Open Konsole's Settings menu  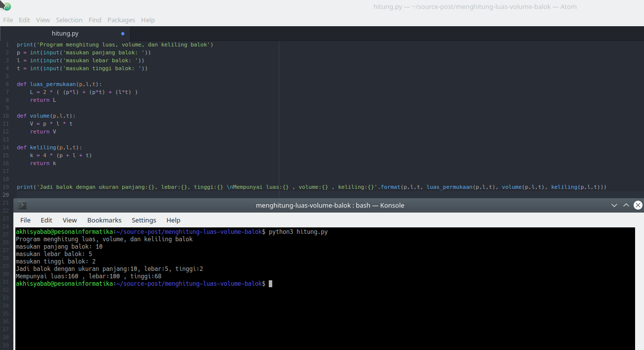point(144,220)
